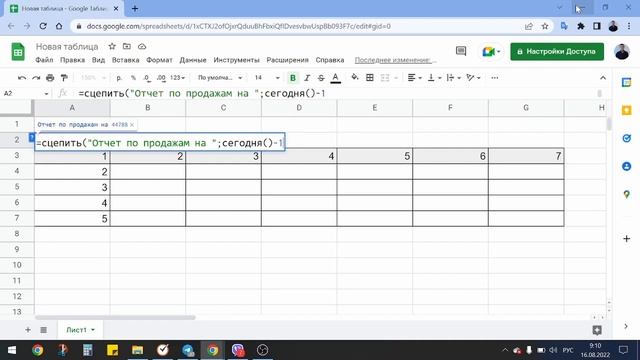Dismiss the formula preview tooltip X

click(132, 125)
